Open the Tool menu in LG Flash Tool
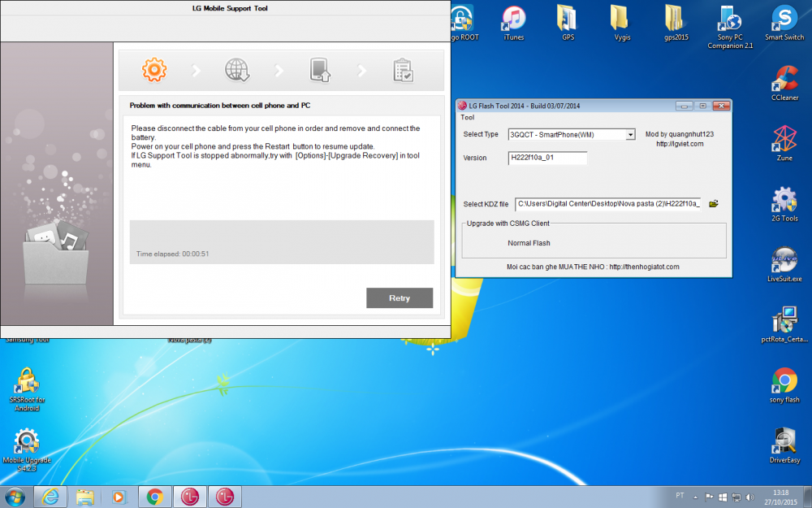812x508 pixels. [x=467, y=118]
